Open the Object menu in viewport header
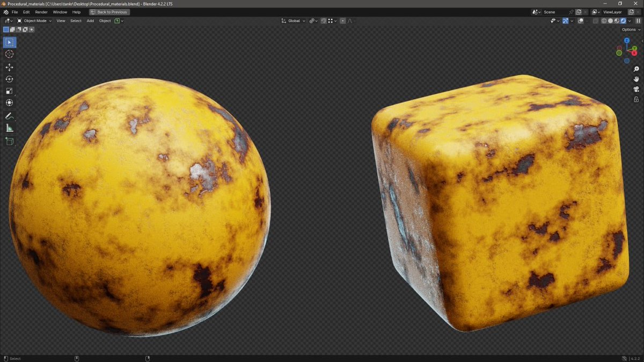Screen dimensions: 644x362 coord(105,21)
